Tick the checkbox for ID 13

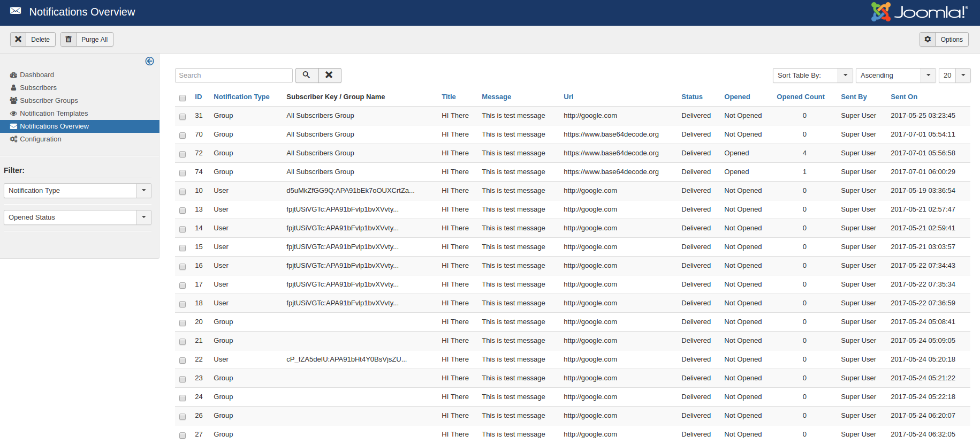click(183, 211)
